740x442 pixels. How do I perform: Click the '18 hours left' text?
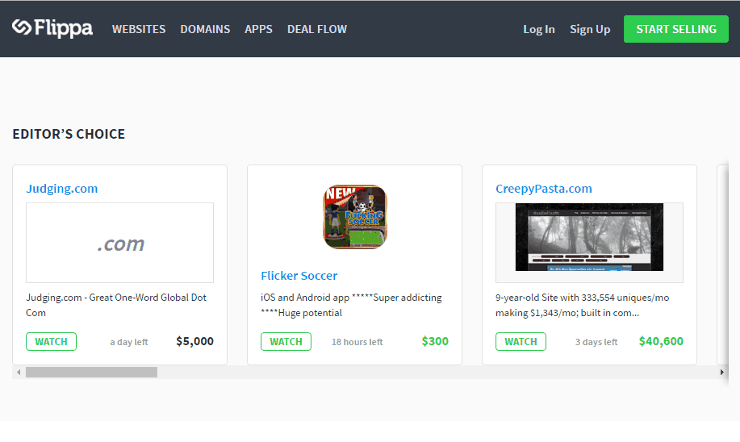[x=357, y=342]
